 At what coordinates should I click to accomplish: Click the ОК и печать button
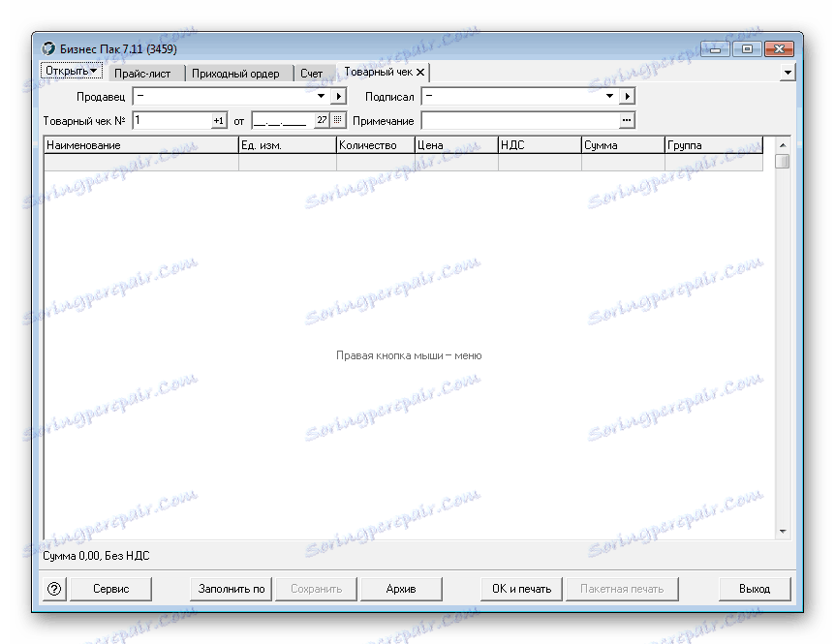(521, 588)
